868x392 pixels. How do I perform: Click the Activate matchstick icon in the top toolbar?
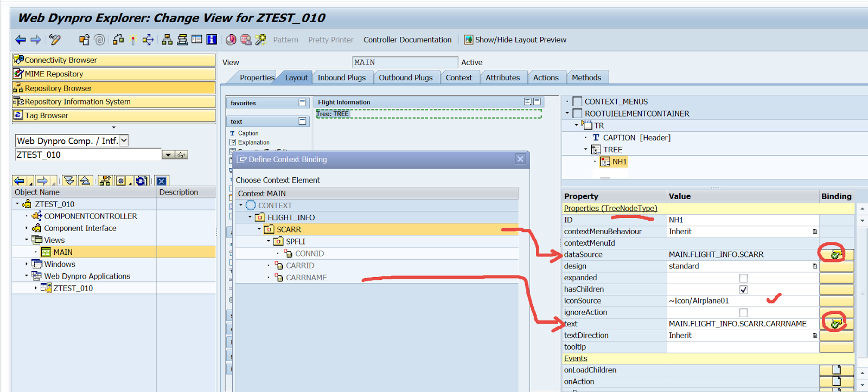[x=133, y=40]
